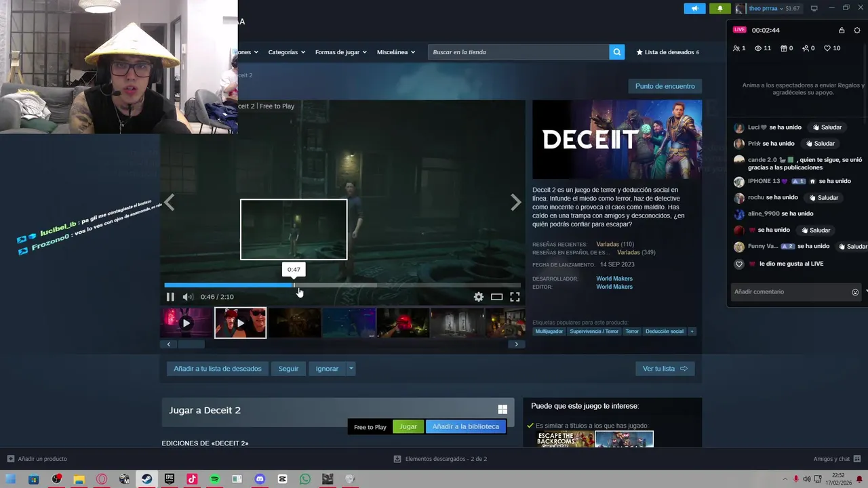Viewport: 868px width, 488px height.
Task: Click trailer progress bar
Action: [x=342, y=285]
